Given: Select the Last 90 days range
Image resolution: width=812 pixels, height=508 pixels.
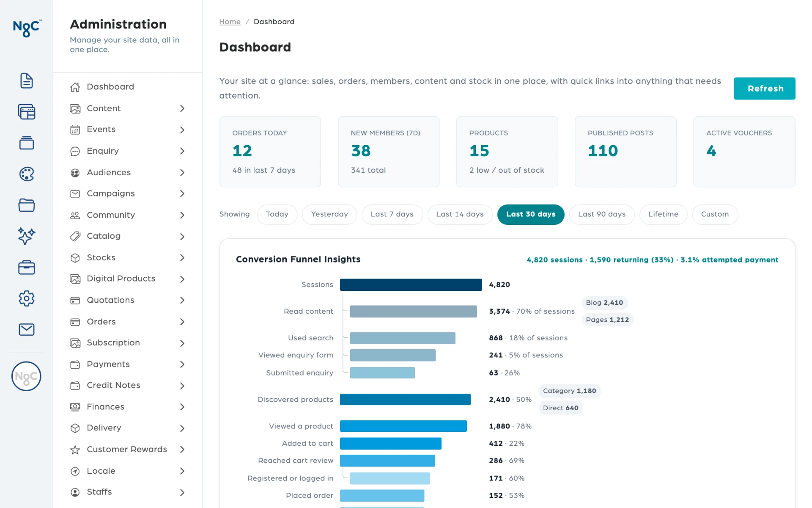Looking at the screenshot, I should [x=602, y=214].
